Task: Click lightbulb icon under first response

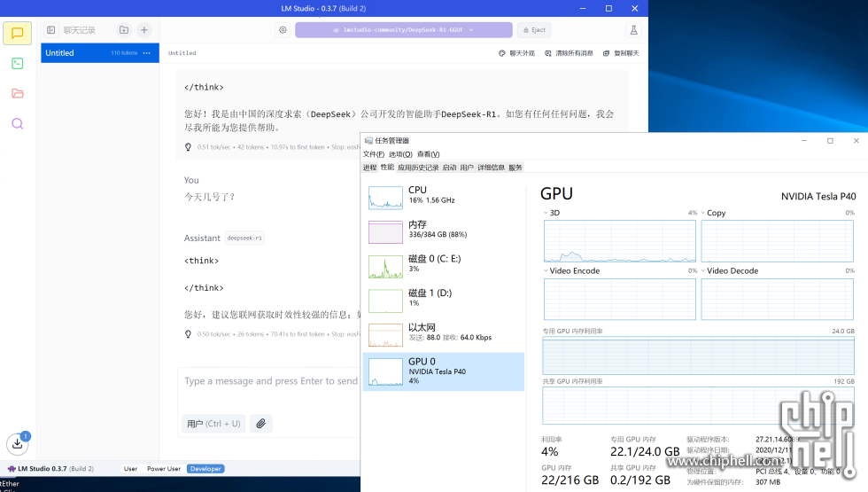Action: (188, 147)
